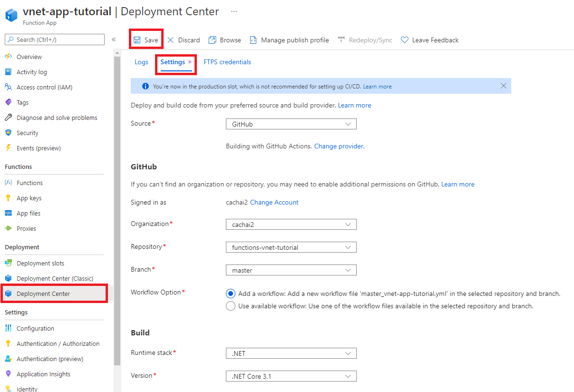The width and height of the screenshot is (574, 392).
Task: Select the Add a workflow radio button
Action: click(x=231, y=294)
